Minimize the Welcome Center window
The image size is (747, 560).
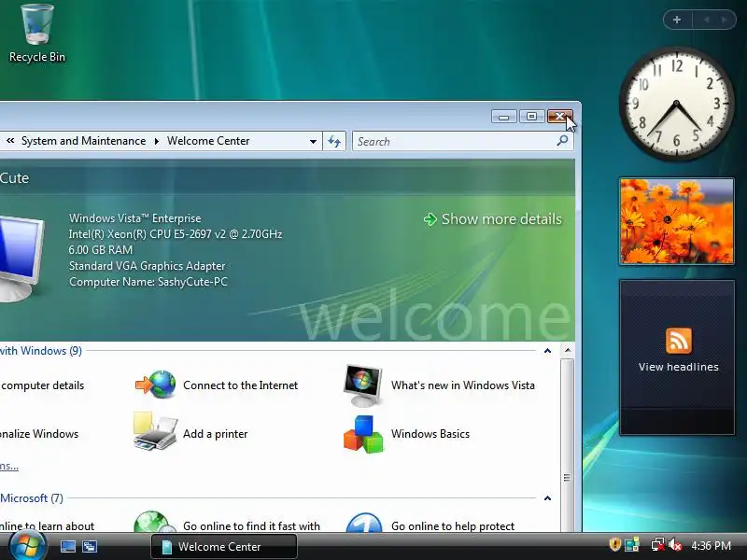504,116
